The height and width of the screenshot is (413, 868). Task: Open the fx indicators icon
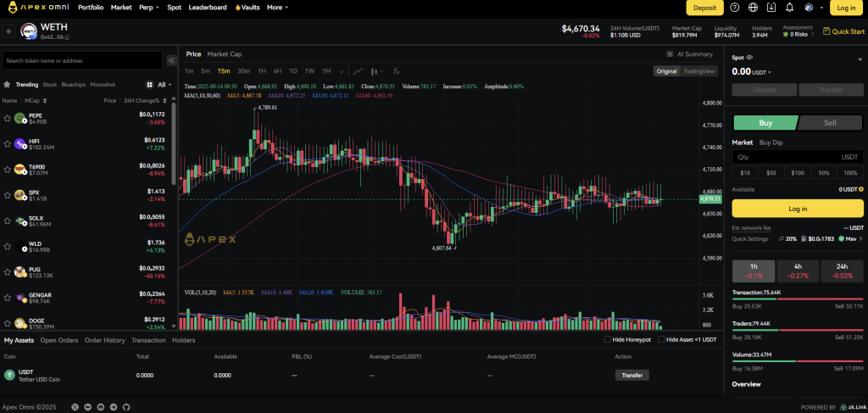coord(397,71)
